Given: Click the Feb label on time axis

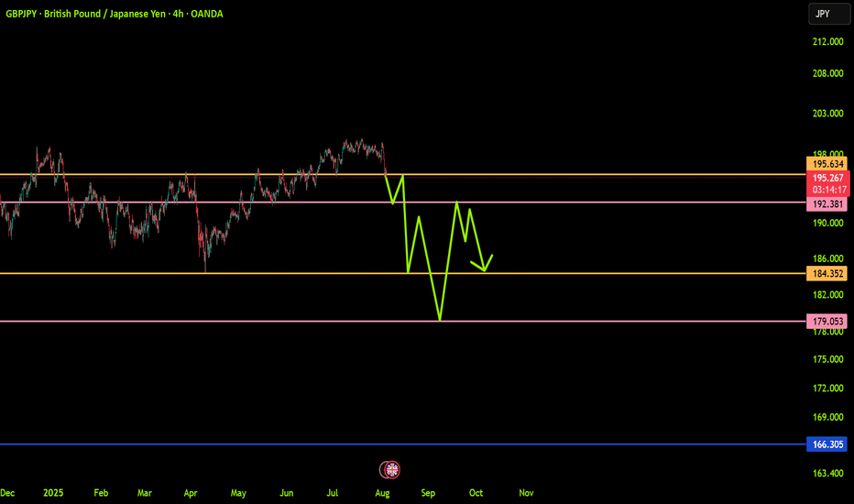Looking at the screenshot, I should [x=101, y=493].
